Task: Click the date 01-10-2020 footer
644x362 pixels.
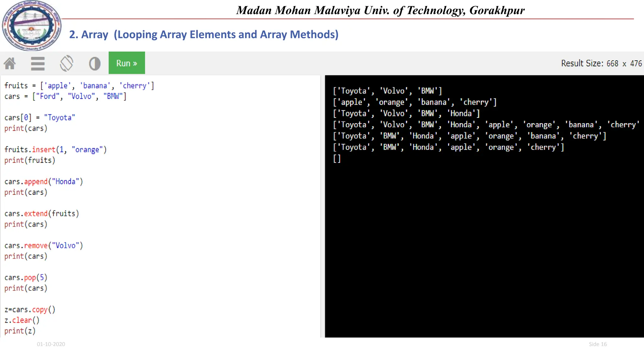Action: tap(51, 344)
